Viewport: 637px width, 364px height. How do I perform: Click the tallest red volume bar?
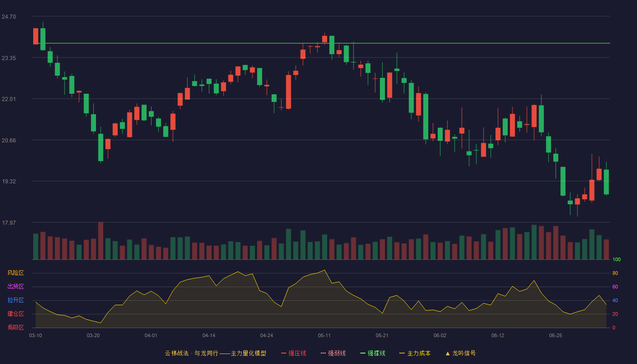pos(101,241)
